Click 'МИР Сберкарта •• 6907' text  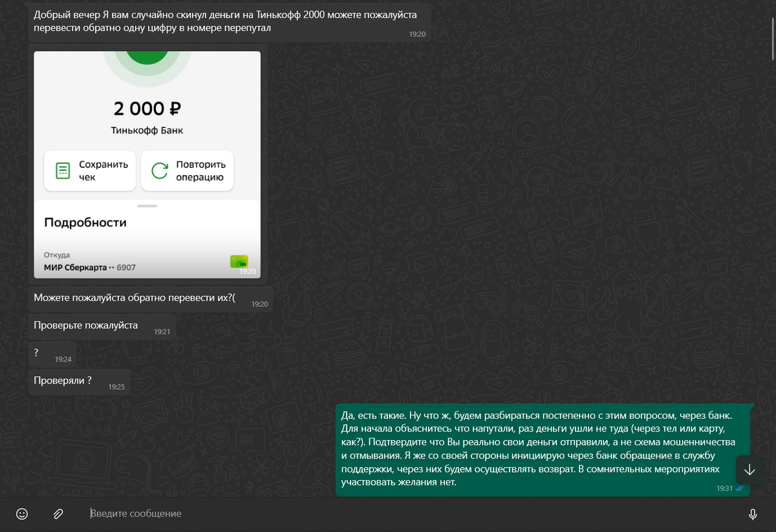point(90,267)
